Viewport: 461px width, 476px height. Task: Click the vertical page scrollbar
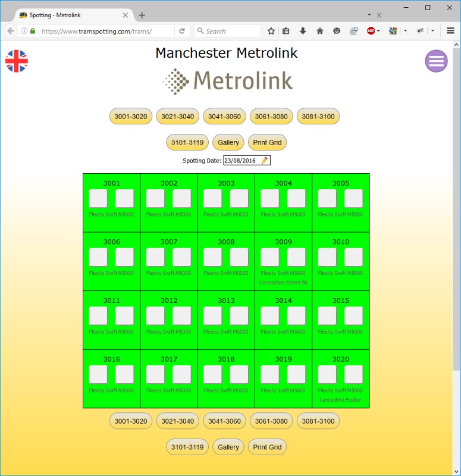coord(456,209)
